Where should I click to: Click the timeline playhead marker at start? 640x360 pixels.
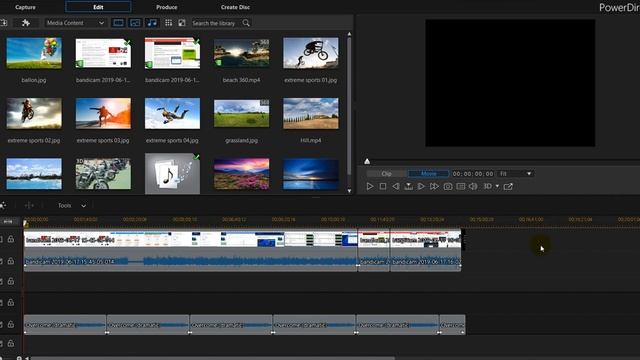click(25, 223)
